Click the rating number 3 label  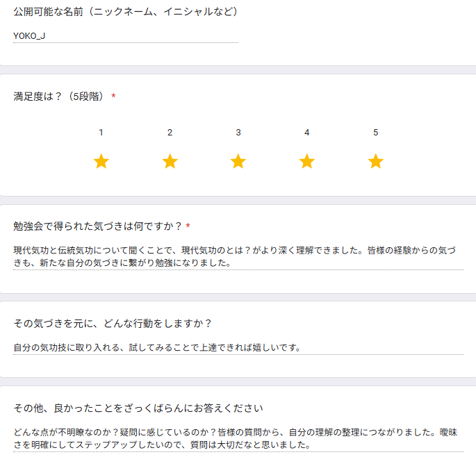pyautogui.click(x=238, y=133)
